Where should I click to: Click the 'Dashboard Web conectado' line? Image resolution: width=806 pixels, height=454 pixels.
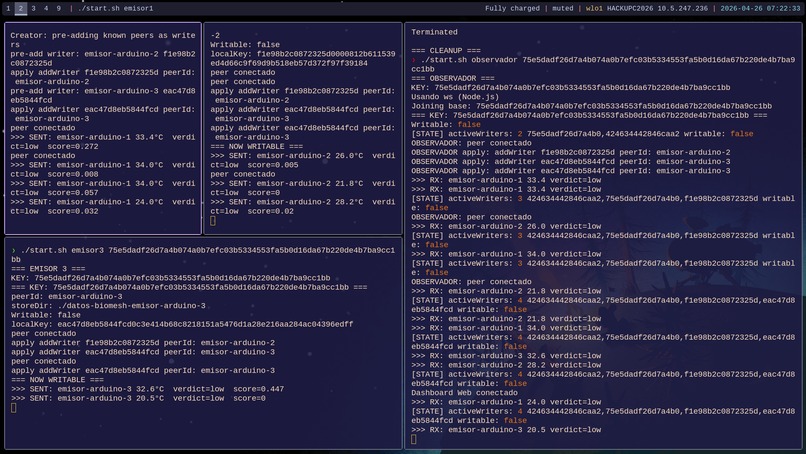(x=464, y=393)
